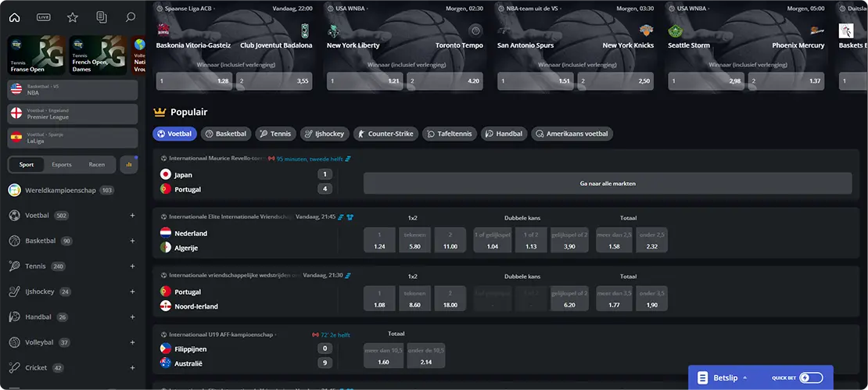Click the Filippijnen flag icon
Image resolution: width=868 pixels, height=390 pixels.
point(165,349)
